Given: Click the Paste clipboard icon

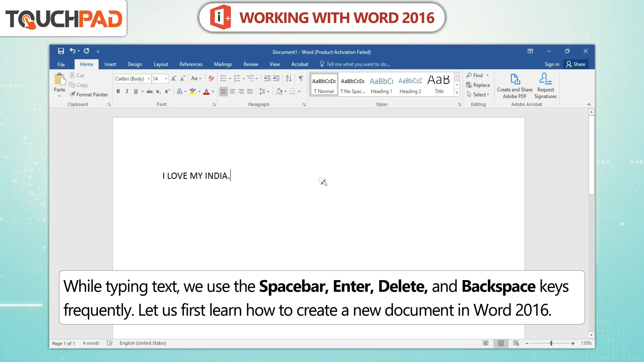Looking at the screenshot, I should tap(60, 79).
